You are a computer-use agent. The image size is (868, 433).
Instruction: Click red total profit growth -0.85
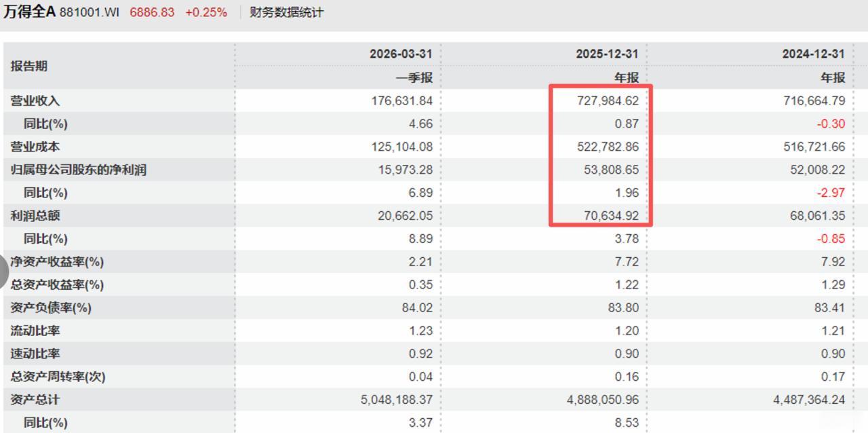831,239
